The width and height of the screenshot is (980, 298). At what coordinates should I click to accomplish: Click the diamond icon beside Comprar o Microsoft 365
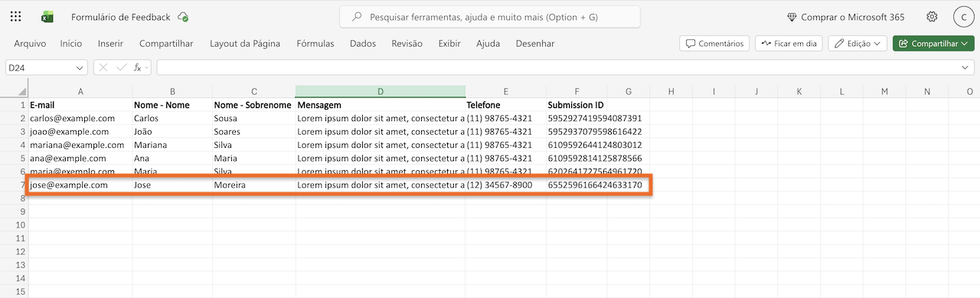click(x=792, y=17)
